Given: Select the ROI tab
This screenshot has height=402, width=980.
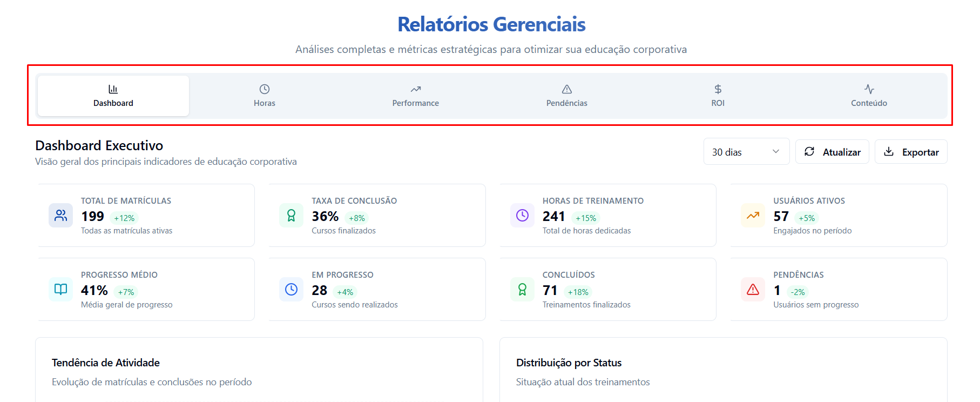Looking at the screenshot, I should click(718, 96).
